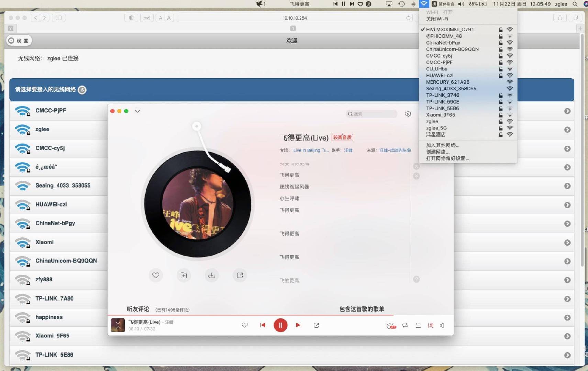Go back in Safari toolbar
588x371 pixels.
pos(35,18)
